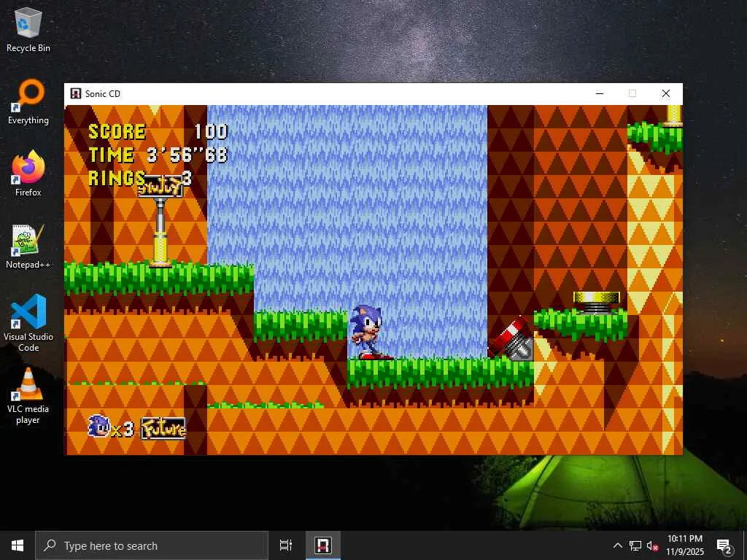Minimize the Sonic CD window
This screenshot has width=747, height=560.
[x=600, y=93]
